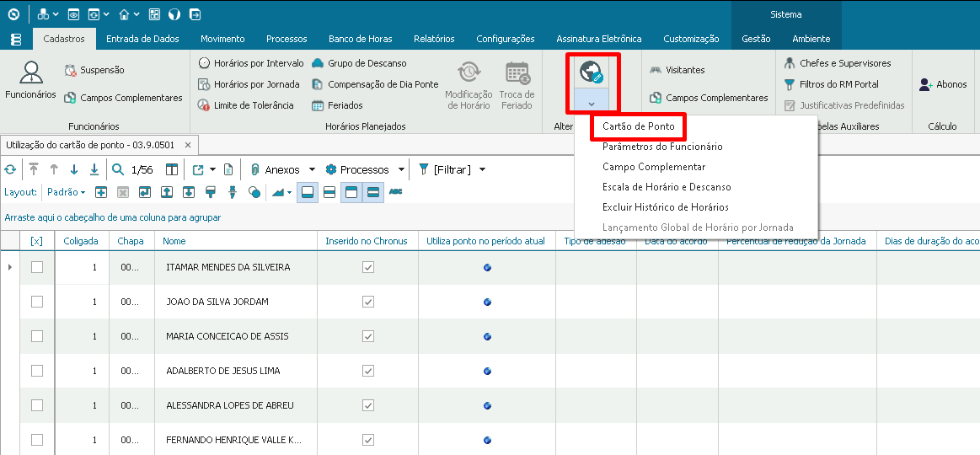980x455 pixels.
Task: Click the paint roller format icon
Action: (211, 192)
